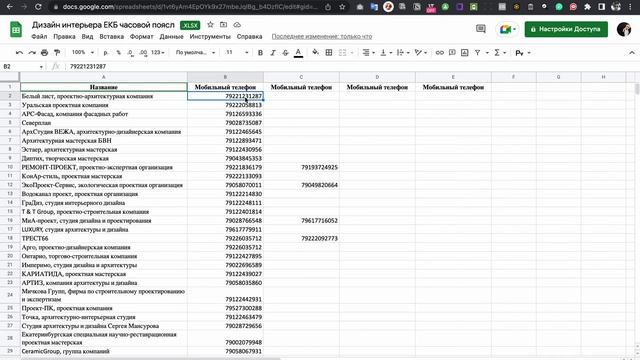This screenshot has width=640, height=360.
Task: Select the ТРЕСТ66 cell
Action: (x=104, y=238)
